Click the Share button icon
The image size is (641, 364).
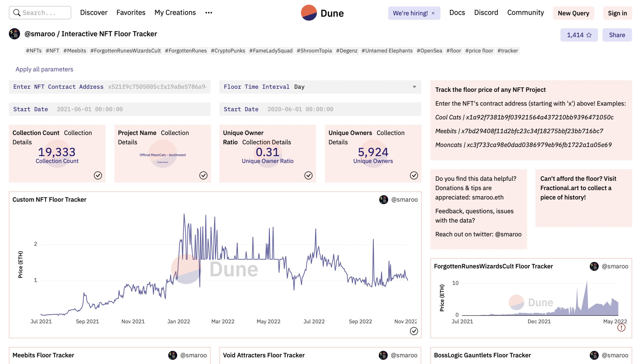click(617, 35)
